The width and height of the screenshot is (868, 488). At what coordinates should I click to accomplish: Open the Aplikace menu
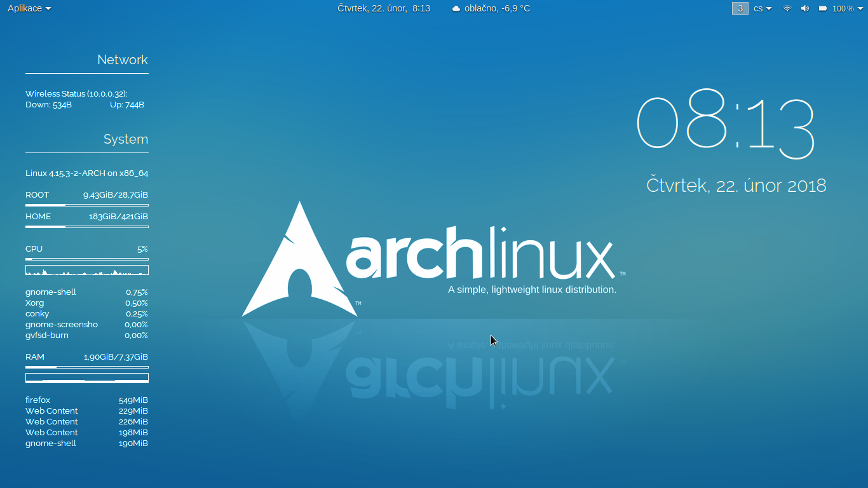29,8
